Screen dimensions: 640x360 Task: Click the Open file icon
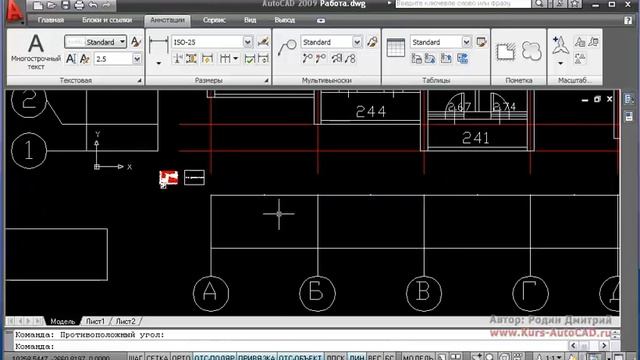coord(51,5)
